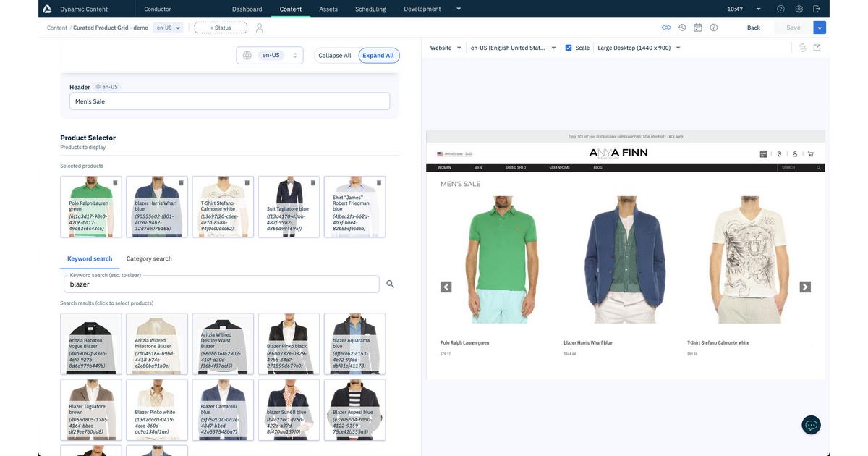Screen dimensions: 868x456
Task: Click WOMEN in preview site navigation
Action: click(444, 167)
